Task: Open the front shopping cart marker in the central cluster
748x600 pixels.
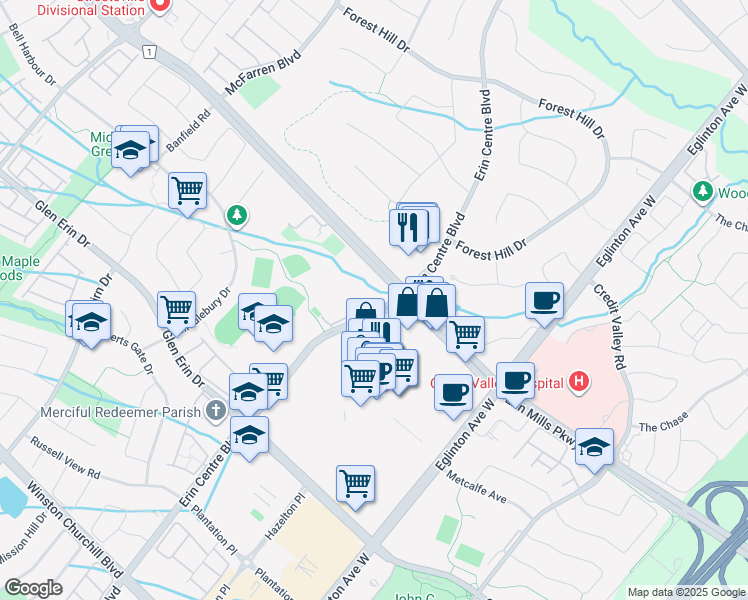Action: pyautogui.click(x=361, y=380)
